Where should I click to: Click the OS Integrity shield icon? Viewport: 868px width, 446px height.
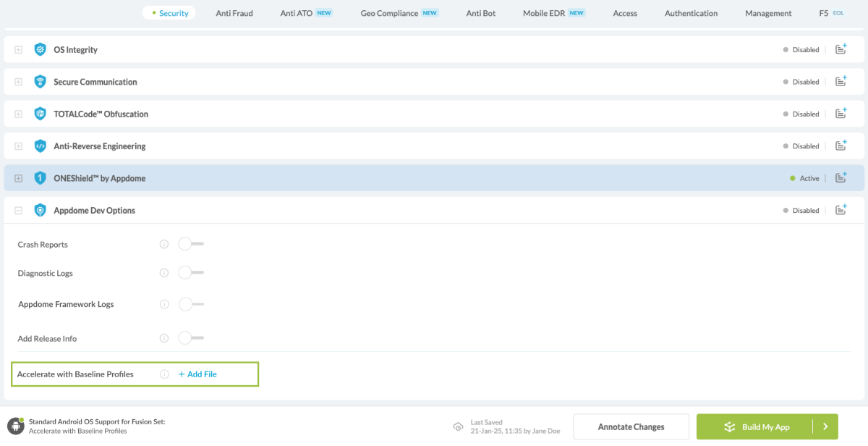coord(41,49)
